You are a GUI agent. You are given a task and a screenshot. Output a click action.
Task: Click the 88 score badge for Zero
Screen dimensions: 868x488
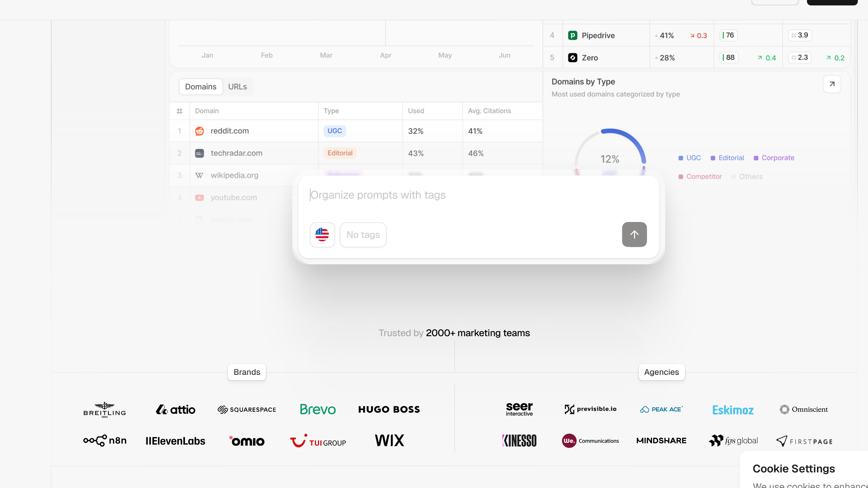click(x=729, y=58)
